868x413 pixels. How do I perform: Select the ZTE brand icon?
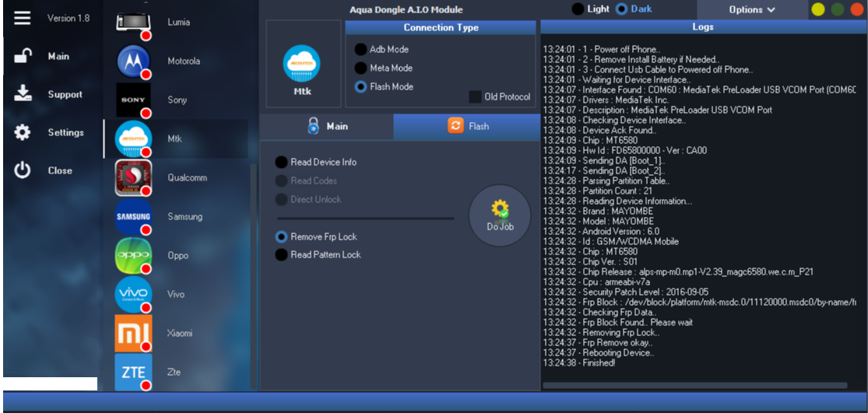(x=133, y=372)
